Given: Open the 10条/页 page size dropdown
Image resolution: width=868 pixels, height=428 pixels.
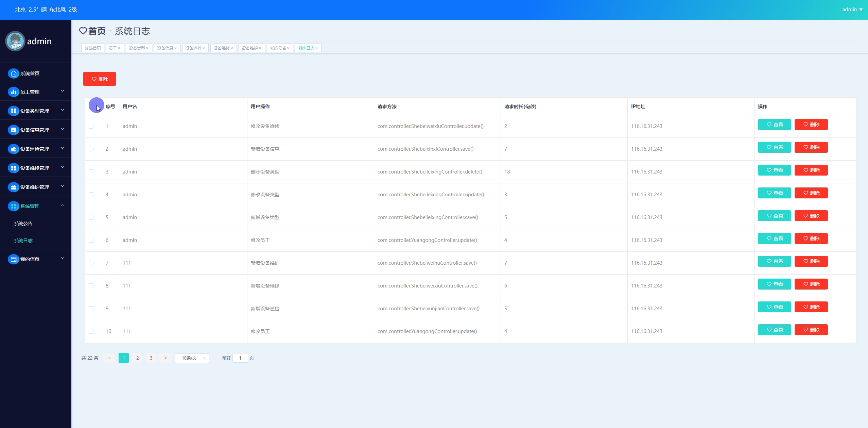Looking at the screenshot, I should (192, 358).
